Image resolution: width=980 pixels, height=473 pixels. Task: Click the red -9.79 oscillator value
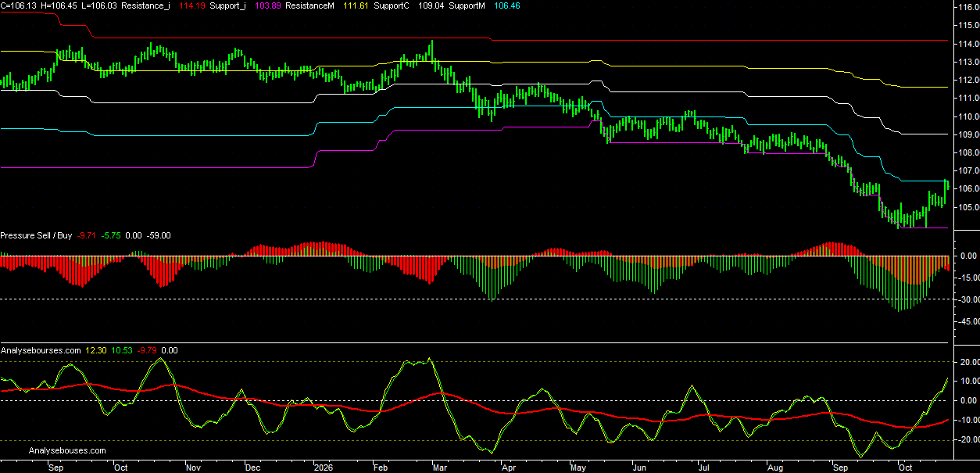(147, 350)
